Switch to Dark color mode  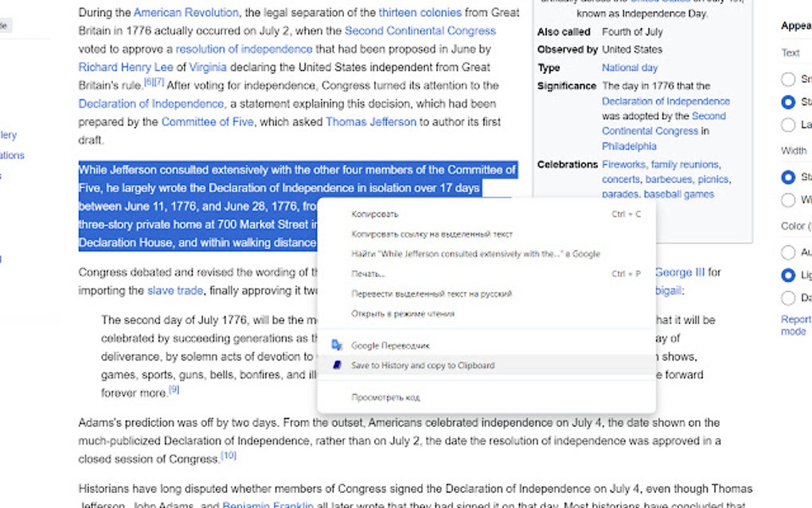coord(788,298)
